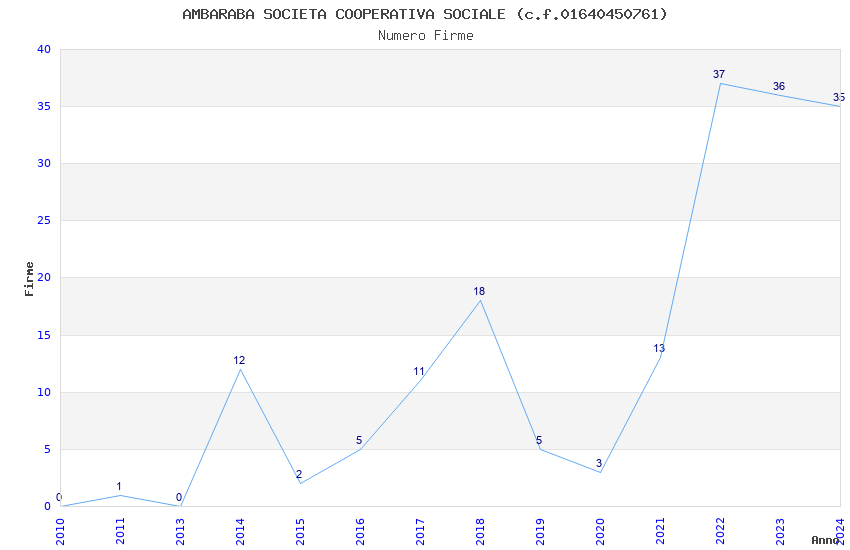Click the x-axis year label 2011
This screenshot has height=550, width=850.
click(x=120, y=532)
